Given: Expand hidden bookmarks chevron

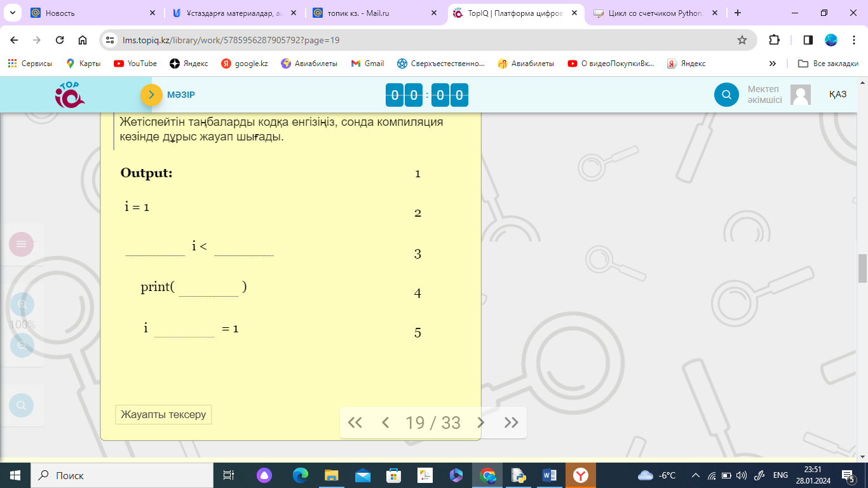Looking at the screenshot, I should pos(773,64).
